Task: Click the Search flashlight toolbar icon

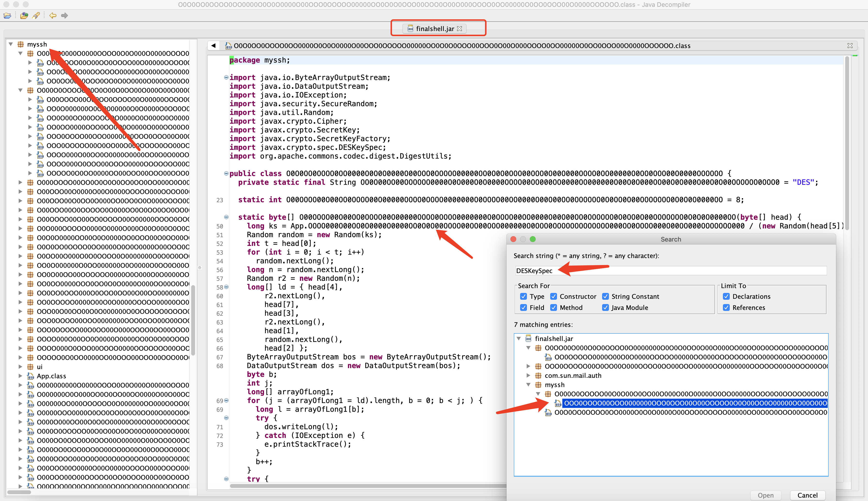Action: click(36, 16)
